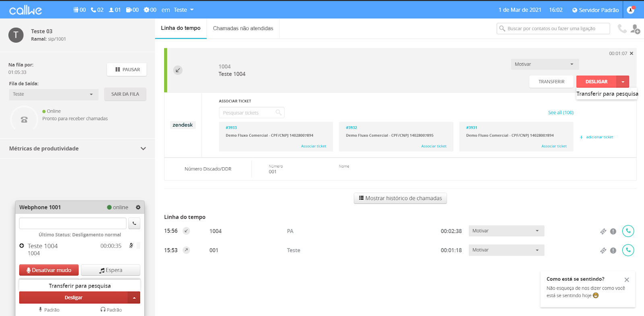Pause agent with PAUSAR button

click(127, 70)
